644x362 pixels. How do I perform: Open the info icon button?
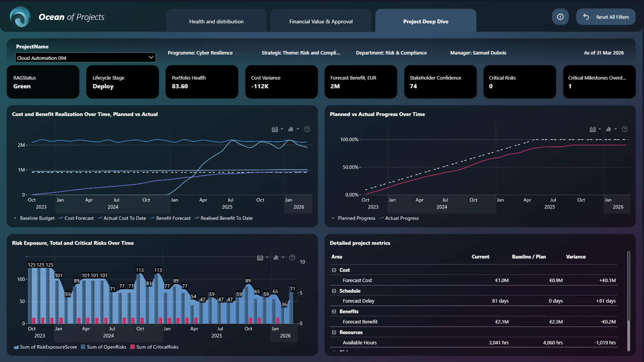point(560,17)
